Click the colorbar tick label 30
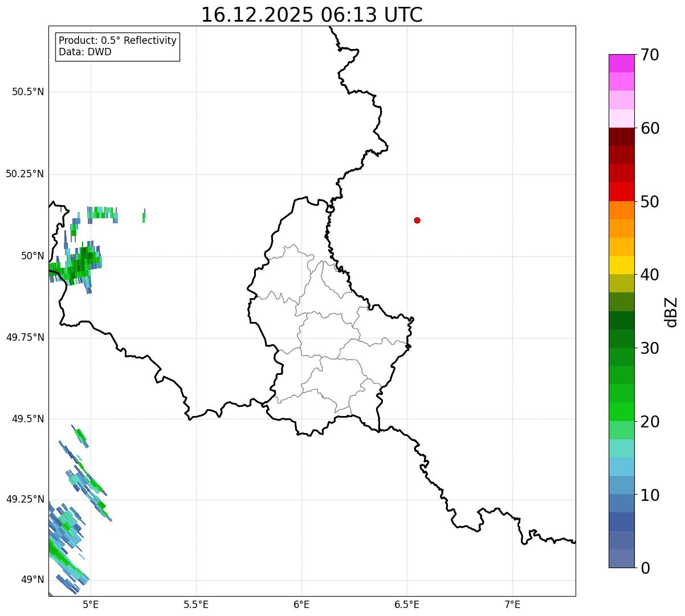The height and width of the screenshot is (616, 685). pyautogui.click(x=650, y=348)
